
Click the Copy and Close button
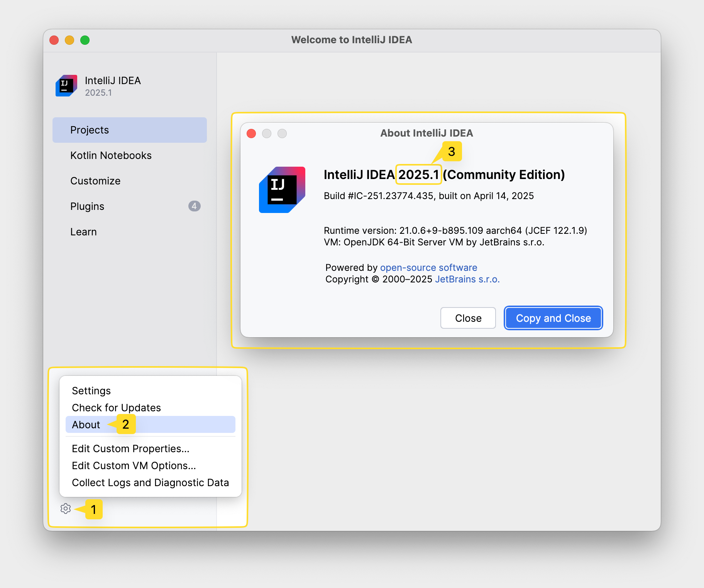pyautogui.click(x=553, y=318)
